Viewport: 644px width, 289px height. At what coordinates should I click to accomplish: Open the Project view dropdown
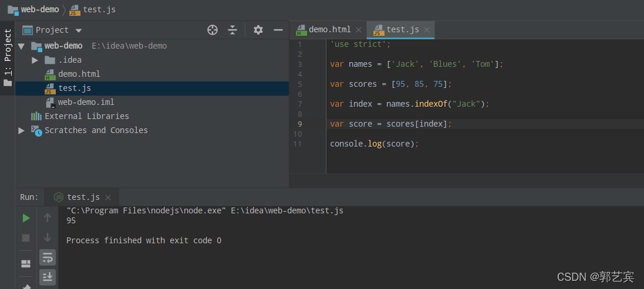tap(79, 30)
